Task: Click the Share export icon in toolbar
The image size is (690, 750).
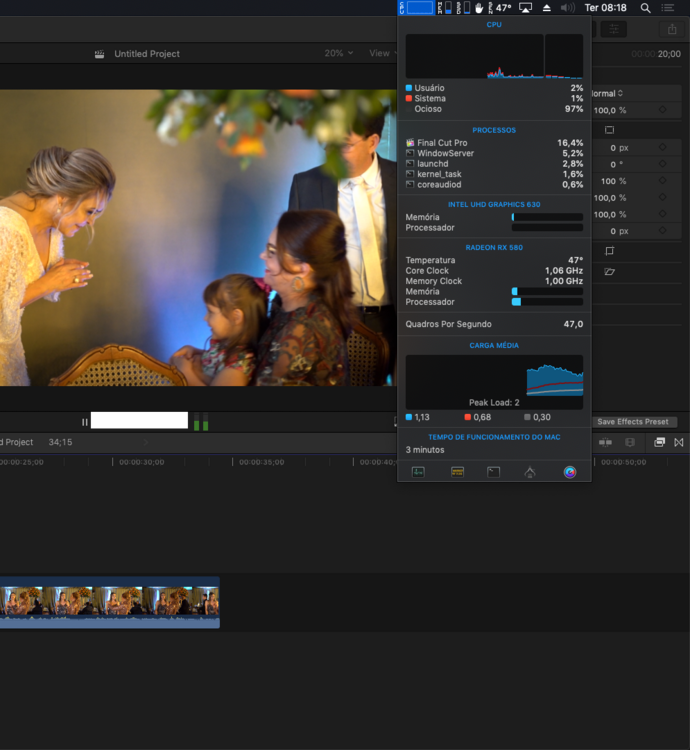Action: (x=671, y=30)
